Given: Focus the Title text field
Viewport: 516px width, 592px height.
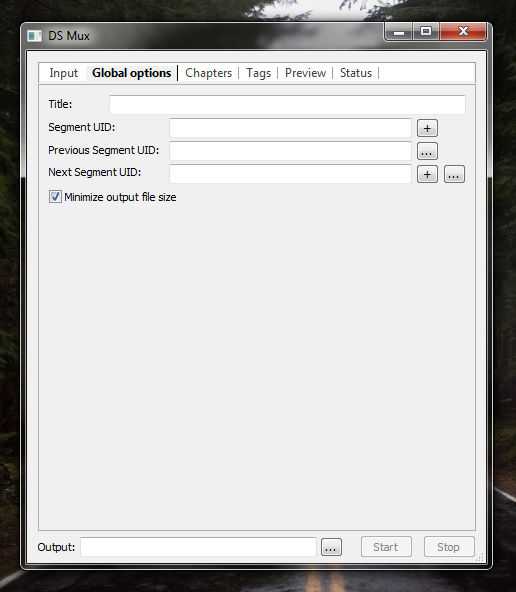Looking at the screenshot, I should pos(287,104).
